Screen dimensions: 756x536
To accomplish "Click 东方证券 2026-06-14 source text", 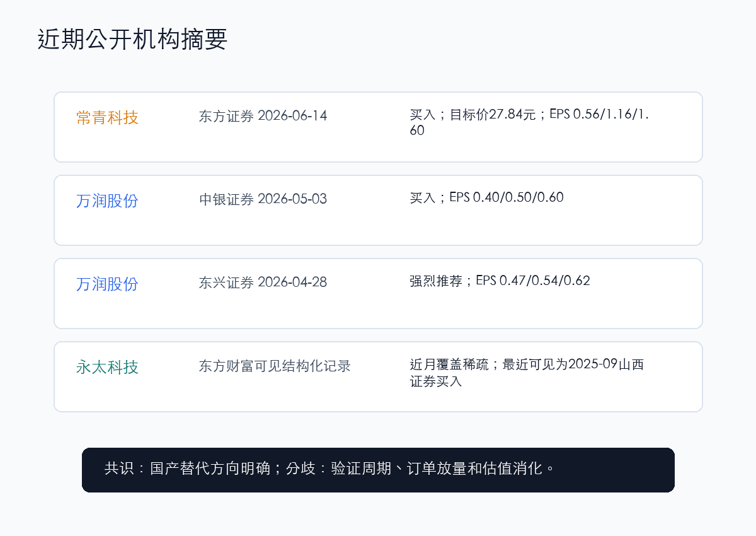I will (263, 116).
